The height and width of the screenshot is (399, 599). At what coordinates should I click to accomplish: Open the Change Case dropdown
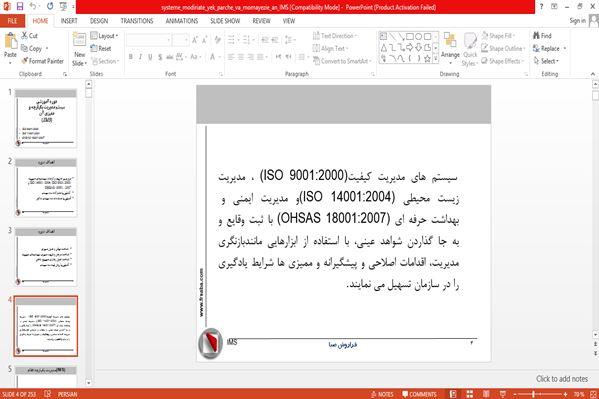(x=195, y=57)
